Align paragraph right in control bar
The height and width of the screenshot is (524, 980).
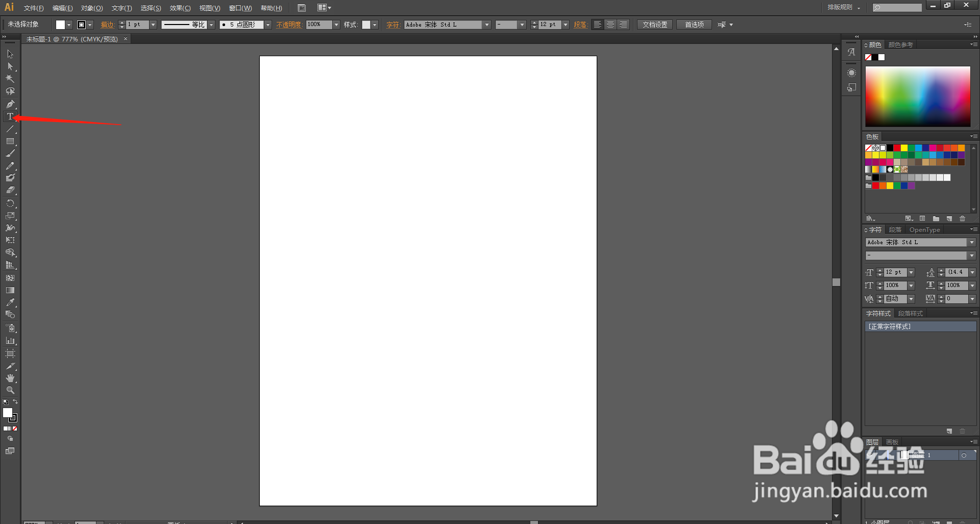tap(623, 25)
